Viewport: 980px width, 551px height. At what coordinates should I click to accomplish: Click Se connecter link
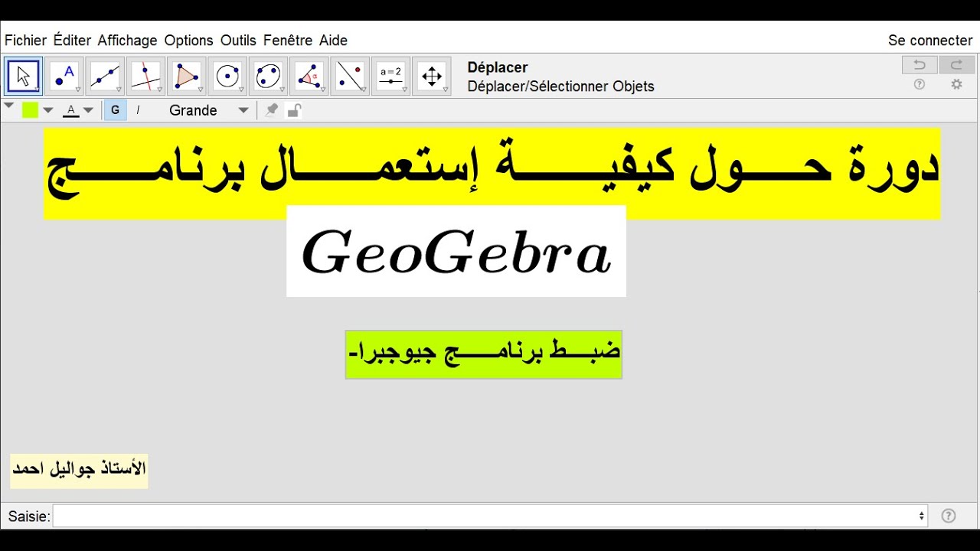click(x=930, y=41)
